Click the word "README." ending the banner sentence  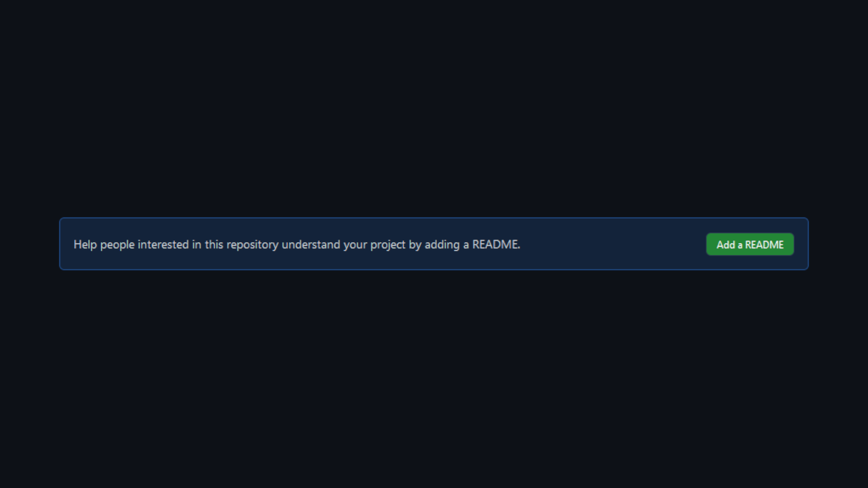coord(496,244)
